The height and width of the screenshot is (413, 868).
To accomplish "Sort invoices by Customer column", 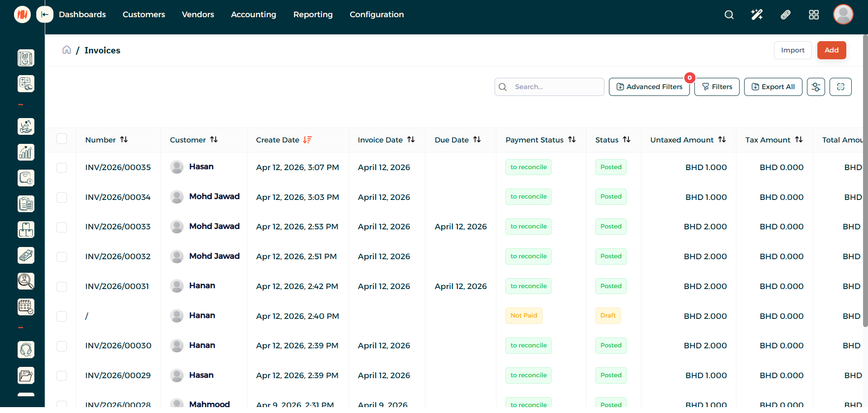I will (x=214, y=140).
